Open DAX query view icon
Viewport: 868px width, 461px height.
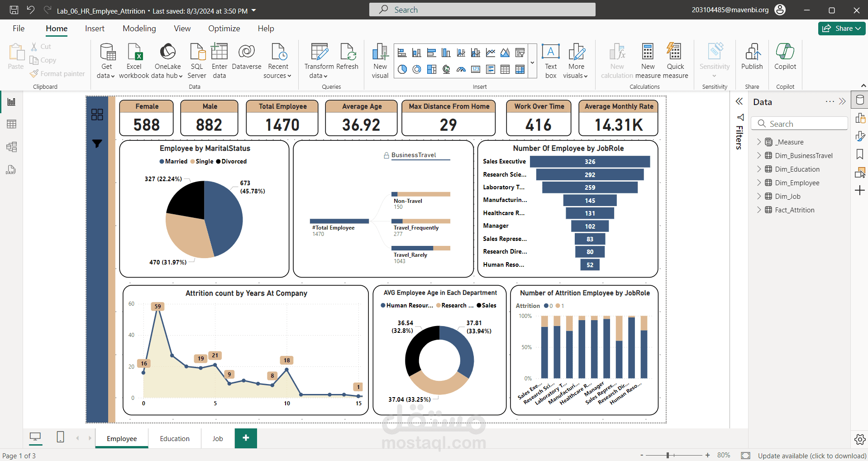(x=11, y=170)
